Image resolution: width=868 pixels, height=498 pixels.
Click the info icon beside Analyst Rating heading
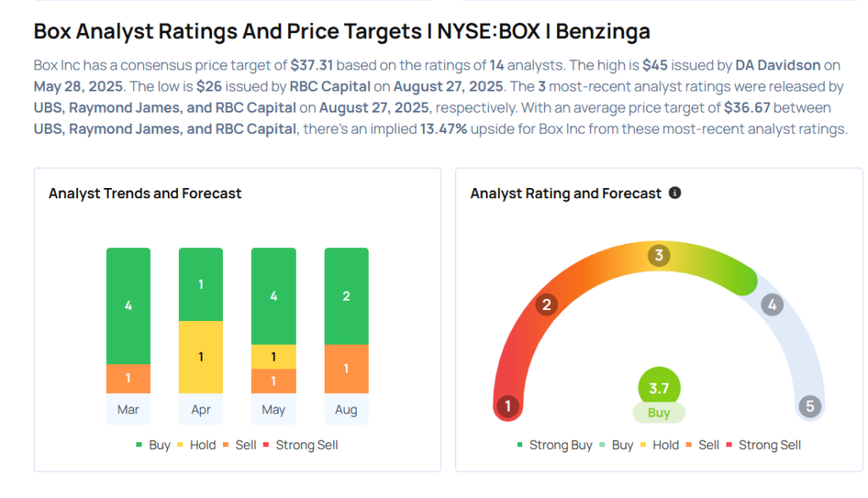coord(675,193)
